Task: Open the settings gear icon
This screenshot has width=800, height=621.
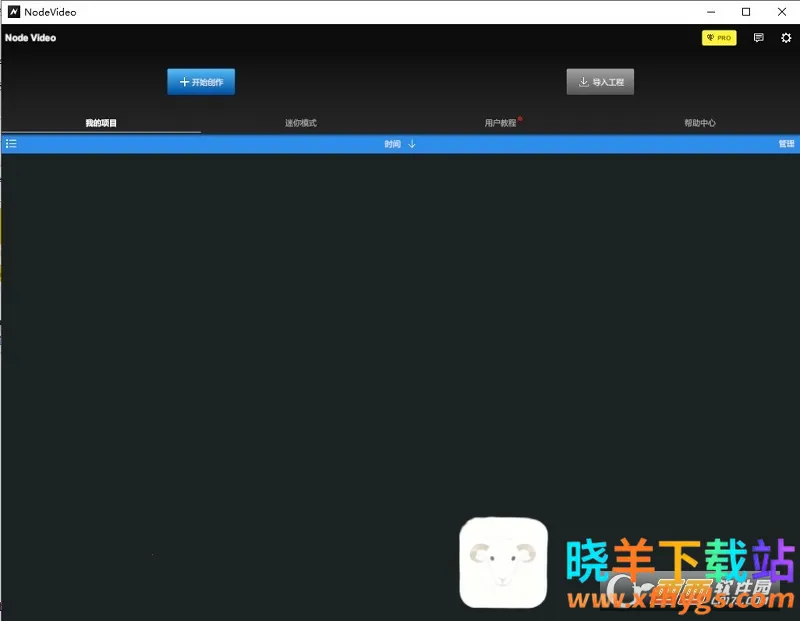Action: click(x=786, y=38)
